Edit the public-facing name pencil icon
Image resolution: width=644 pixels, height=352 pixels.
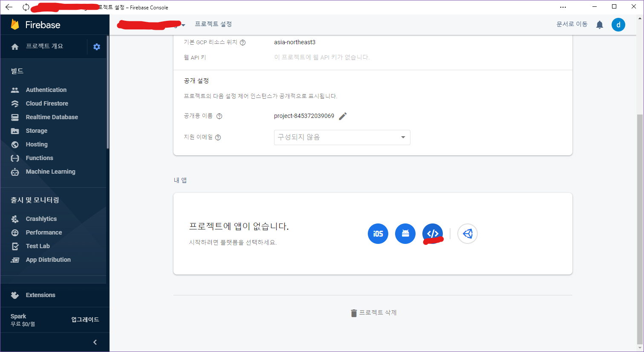343,116
